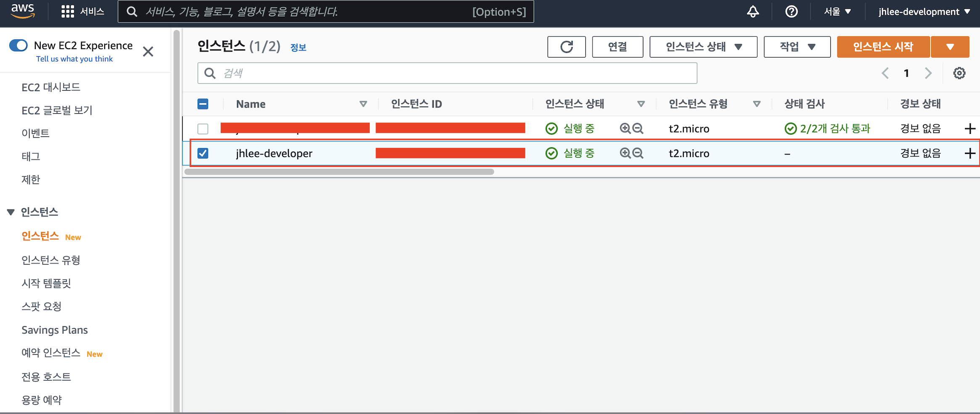
Task: Click plus icon in jhlee-developer row
Action: [970, 153]
